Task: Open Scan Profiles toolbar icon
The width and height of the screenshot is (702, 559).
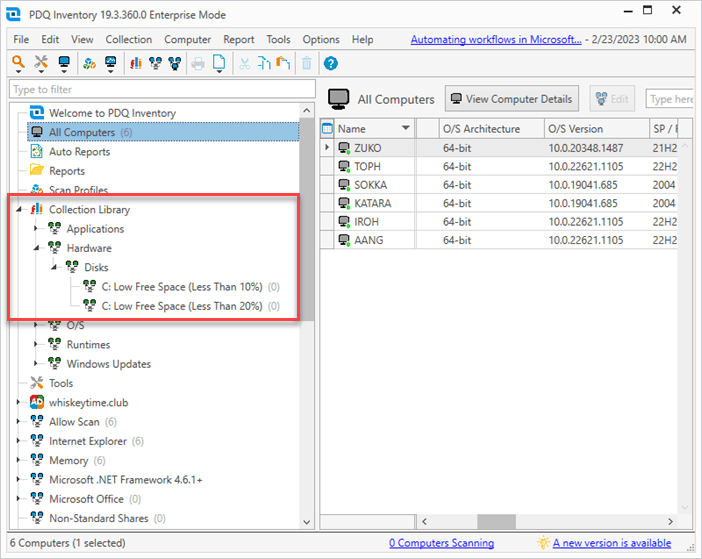Action: (x=89, y=64)
